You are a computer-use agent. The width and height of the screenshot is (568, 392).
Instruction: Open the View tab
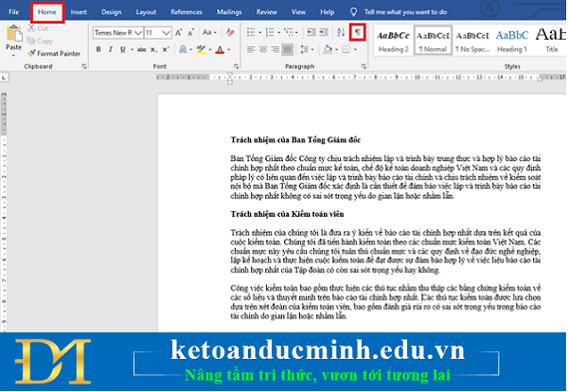pos(298,12)
